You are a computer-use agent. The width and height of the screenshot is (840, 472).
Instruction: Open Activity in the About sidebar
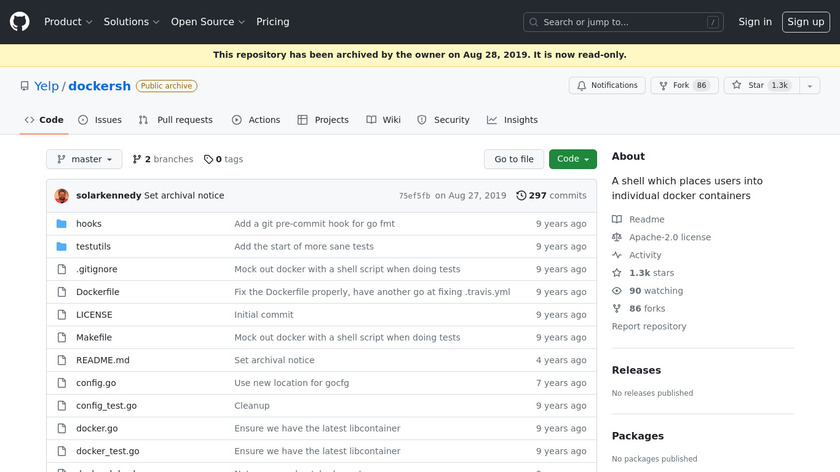645,255
